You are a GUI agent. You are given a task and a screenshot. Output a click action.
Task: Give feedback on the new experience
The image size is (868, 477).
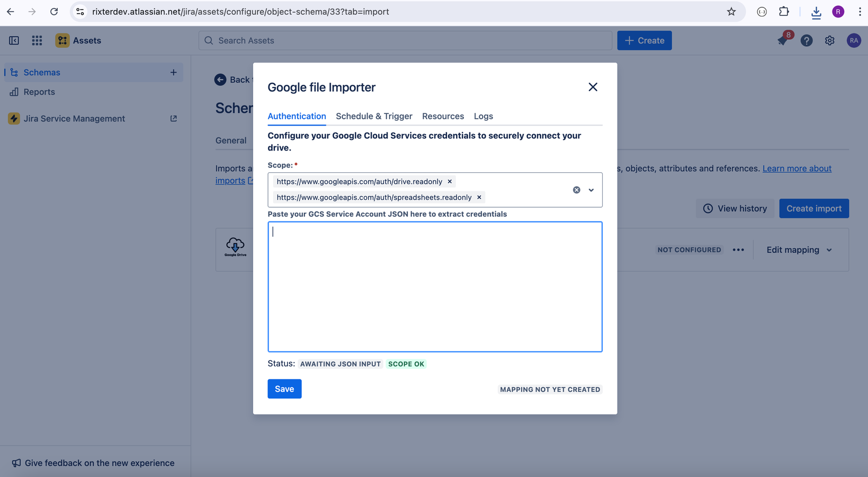(93, 463)
